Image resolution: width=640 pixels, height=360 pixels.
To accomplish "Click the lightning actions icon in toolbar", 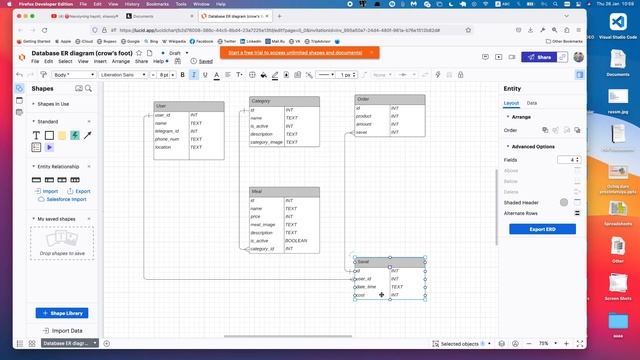I will coord(438,75).
